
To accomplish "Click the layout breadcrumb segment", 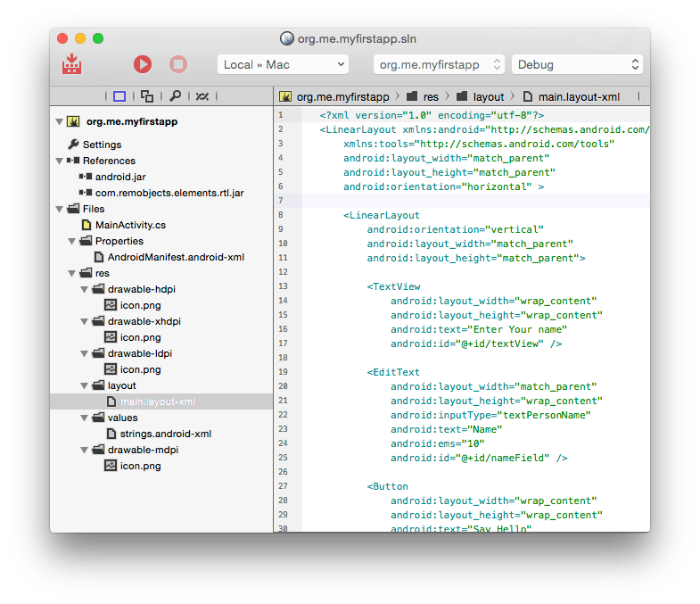I will pyautogui.click(x=489, y=96).
